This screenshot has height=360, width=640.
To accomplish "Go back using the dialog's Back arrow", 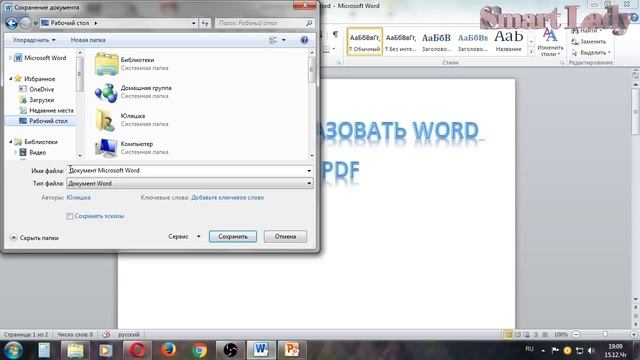I will [11, 23].
